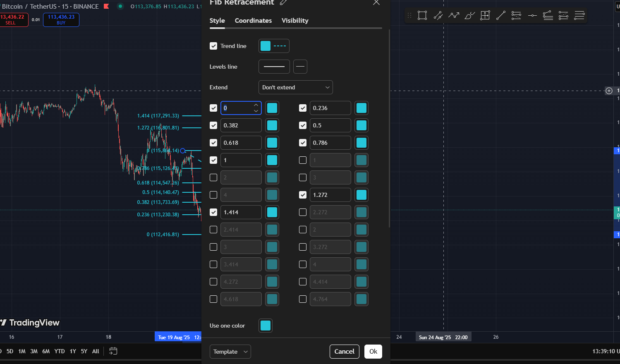620x364 pixels.
Task: Confirm settings with the Ok button
Action: point(373,352)
